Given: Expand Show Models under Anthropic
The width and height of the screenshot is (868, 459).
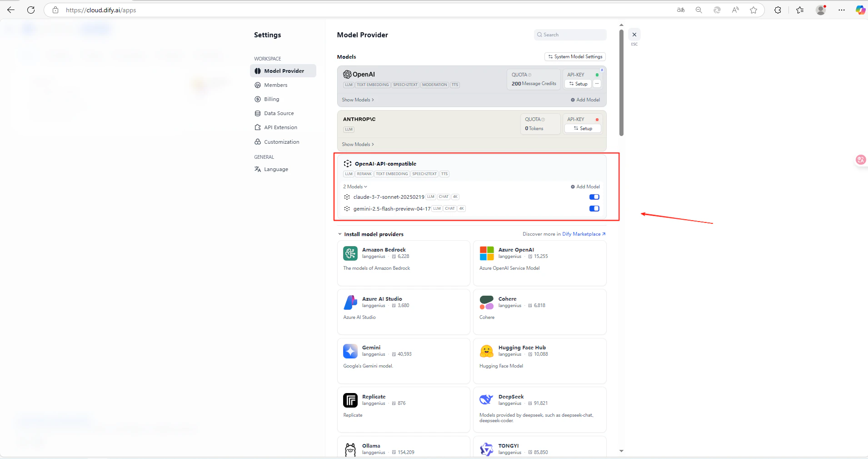Looking at the screenshot, I should click(x=358, y=144).
